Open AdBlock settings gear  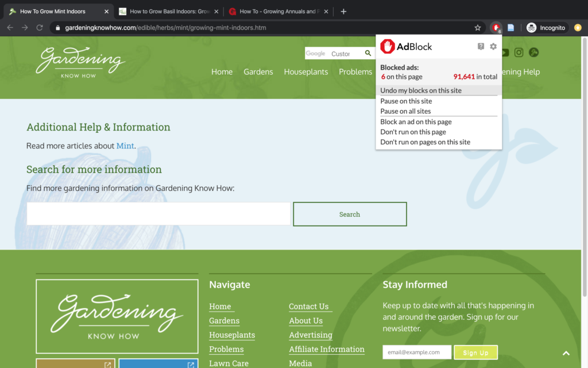pos(493,46)
